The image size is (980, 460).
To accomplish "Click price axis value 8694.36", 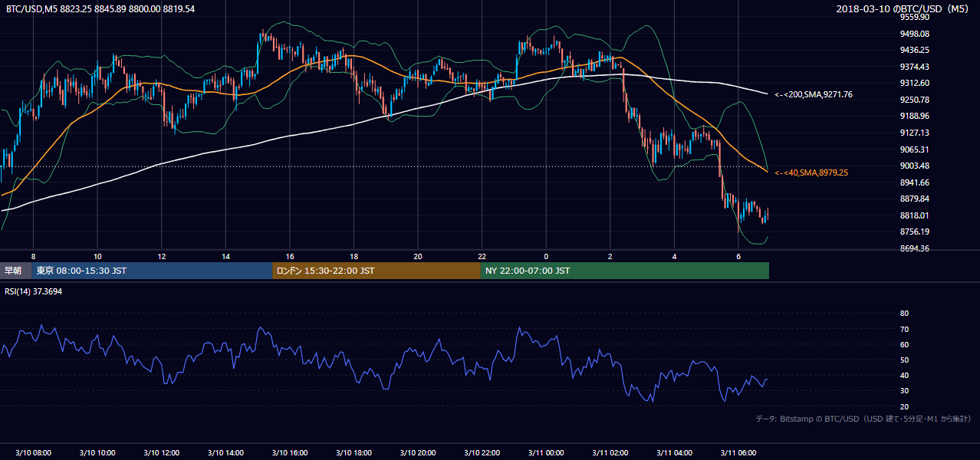I will tap(915, 248).
